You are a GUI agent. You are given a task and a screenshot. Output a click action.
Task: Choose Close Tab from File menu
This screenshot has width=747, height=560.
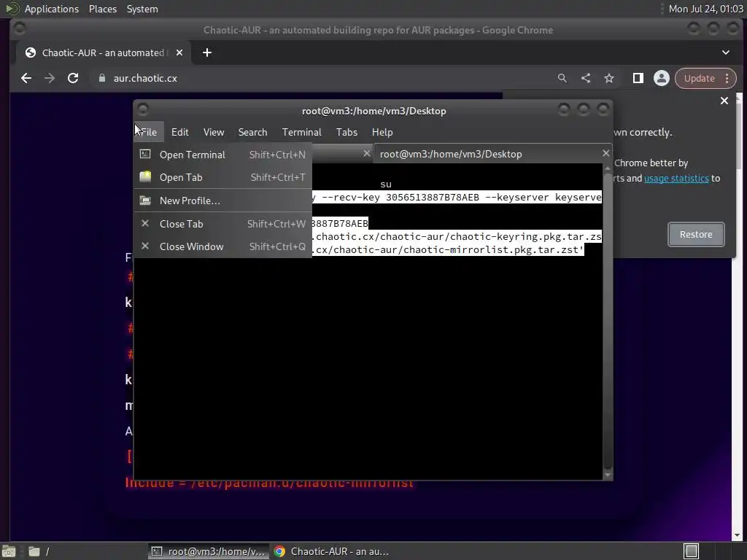point(223,224)
